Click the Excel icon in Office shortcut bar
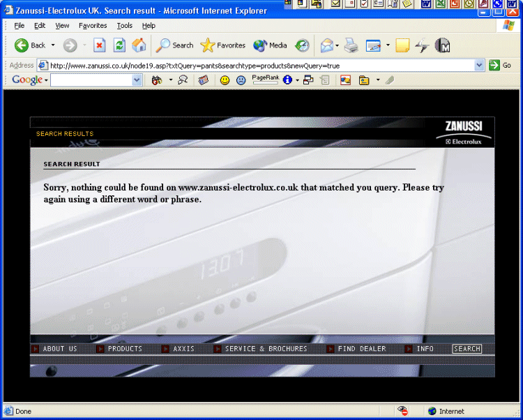Viewport: 523px width, 420px height. click(441, 3)
